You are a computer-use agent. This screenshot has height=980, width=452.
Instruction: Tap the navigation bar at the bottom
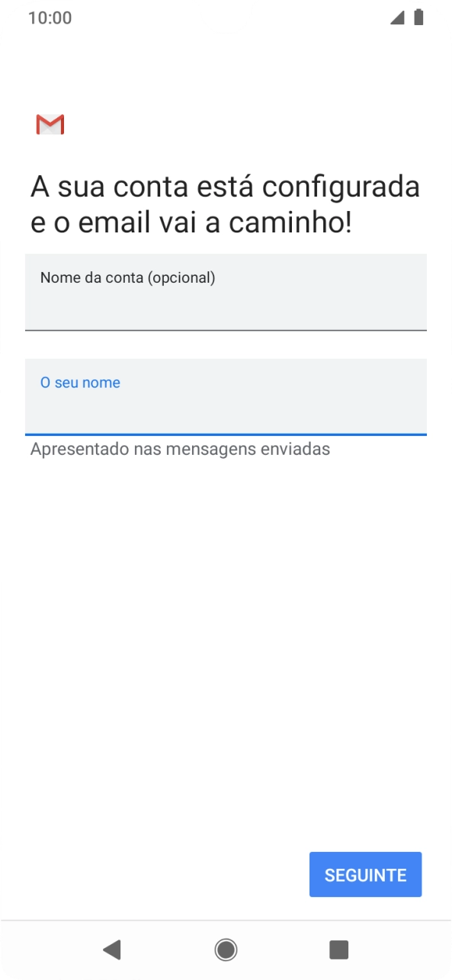(226, 950)
